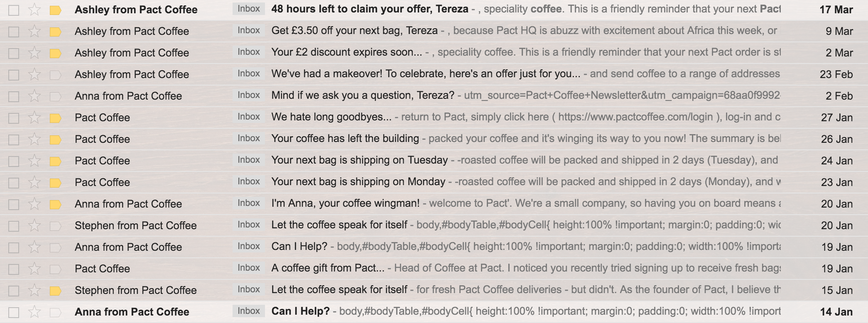Viewport: 868px width, 323px height.
Task: Star the 'I'm Anna, your coffee wingman!' email
Action: pos(34,204)
